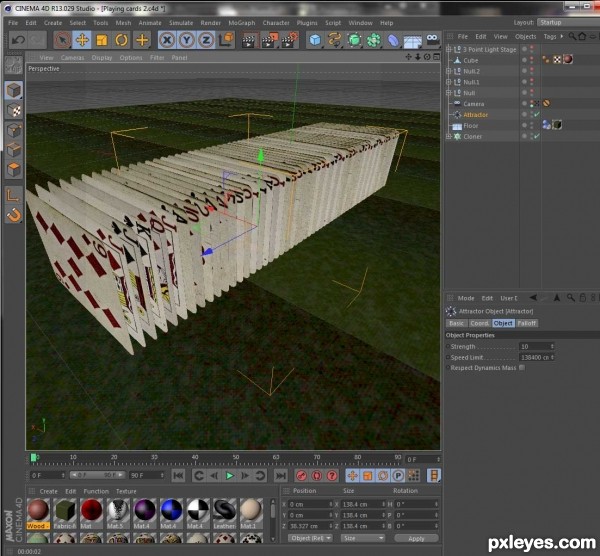This screenshot has height=556, width=600.
Task: Go to end of animation
Action: pyautogui.click(x=280, y=476)
